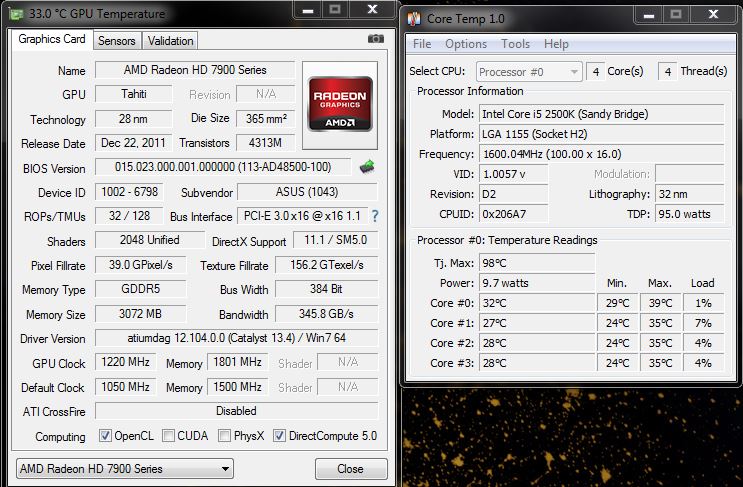743x487 pixels.
Task: Click the DirectX Support 11.1 / SM5.0 value
Action: coord(335,240)
